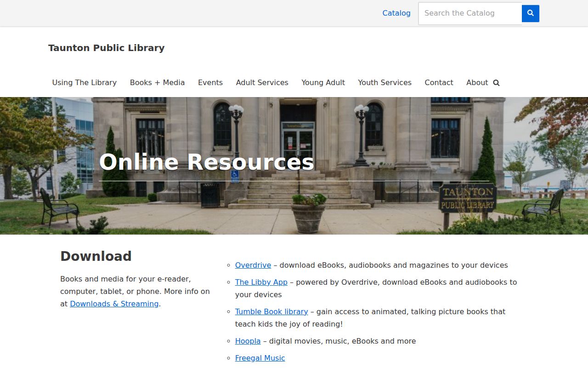This screenshot has height=368, width=588.
Task: Open the site search icon beside About
Action: pyautogui.click(x=496, y=83)
